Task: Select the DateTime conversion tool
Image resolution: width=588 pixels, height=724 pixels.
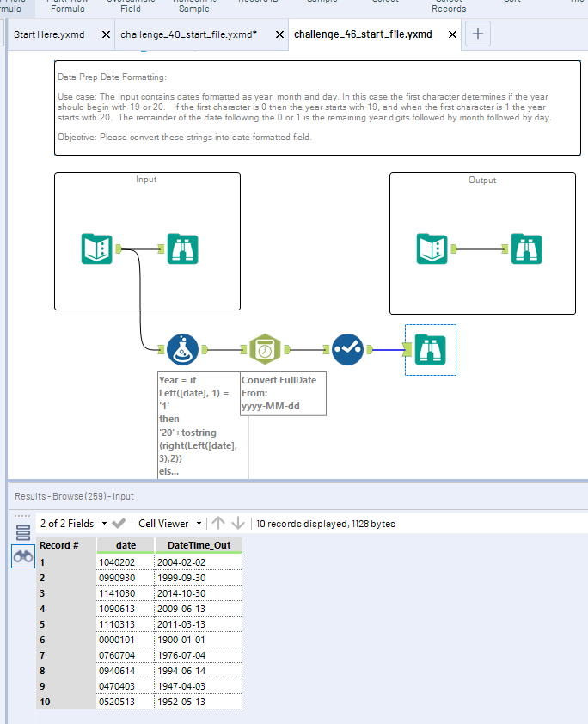Action: [x=265, y=349]
